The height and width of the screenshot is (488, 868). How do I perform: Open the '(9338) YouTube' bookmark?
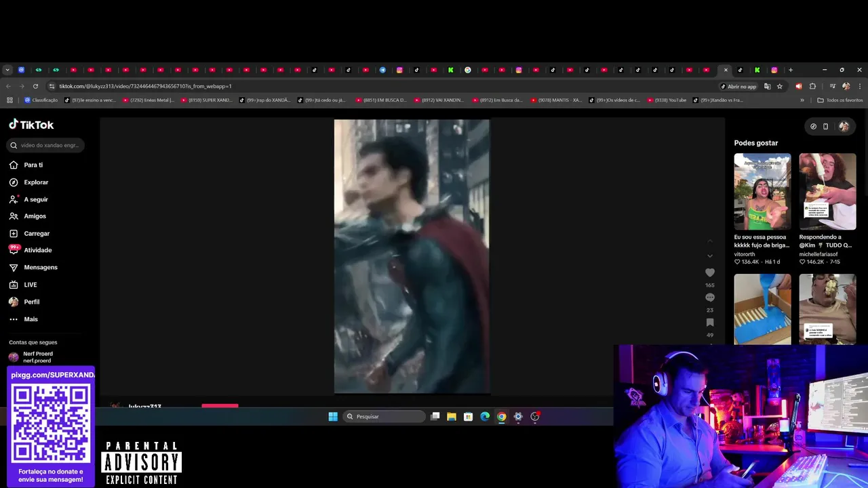pyautogui.click(x=667, y=100)
